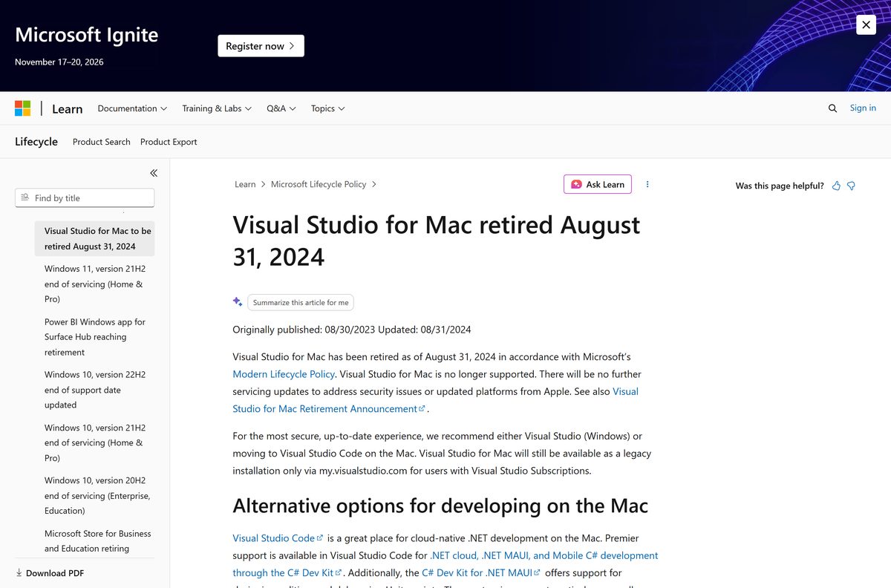This screenshot has height=588, width=891.
Task: Click the Learn breadcrumb link
Action: tap(245, 184)
